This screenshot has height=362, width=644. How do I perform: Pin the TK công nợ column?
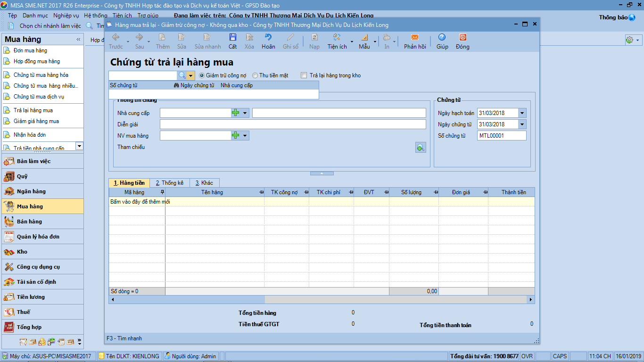click(x=306, y=192)
